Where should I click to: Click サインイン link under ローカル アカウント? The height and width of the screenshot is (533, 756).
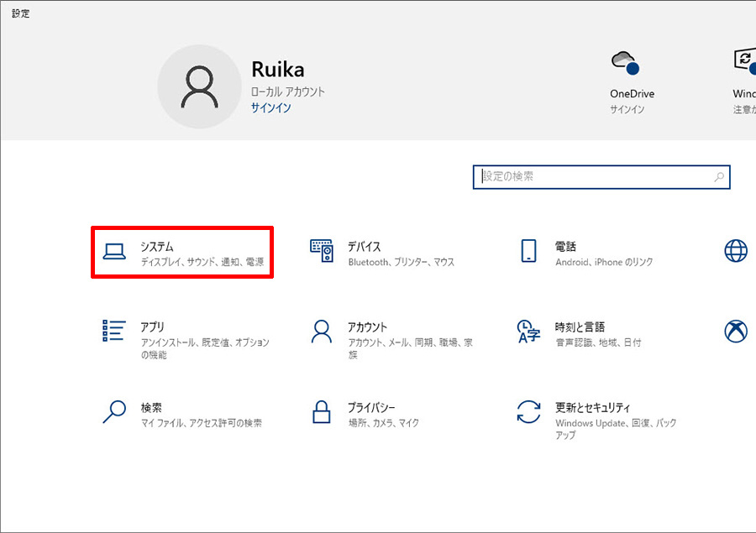(270, 108)
